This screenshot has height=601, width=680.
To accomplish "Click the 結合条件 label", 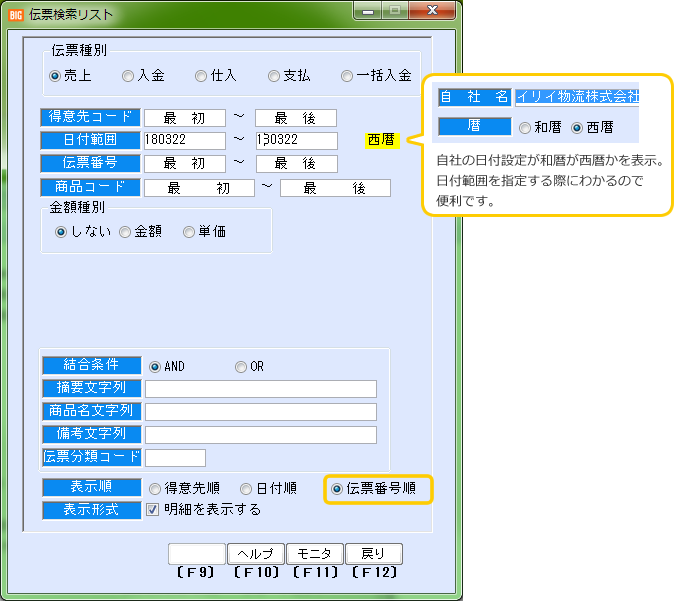I will tap(92, 365).
